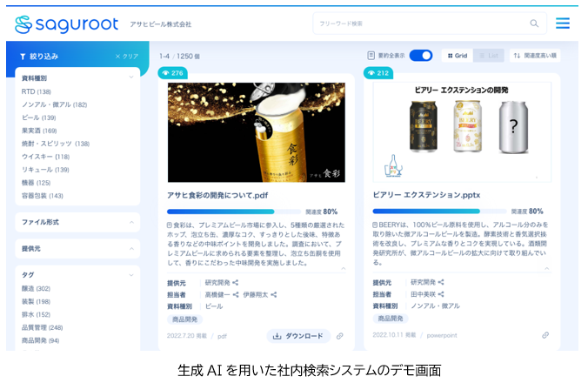This screenshot has height=383, width=588.
Task: Click the search magnifier icon
Action: coord(534,24)
